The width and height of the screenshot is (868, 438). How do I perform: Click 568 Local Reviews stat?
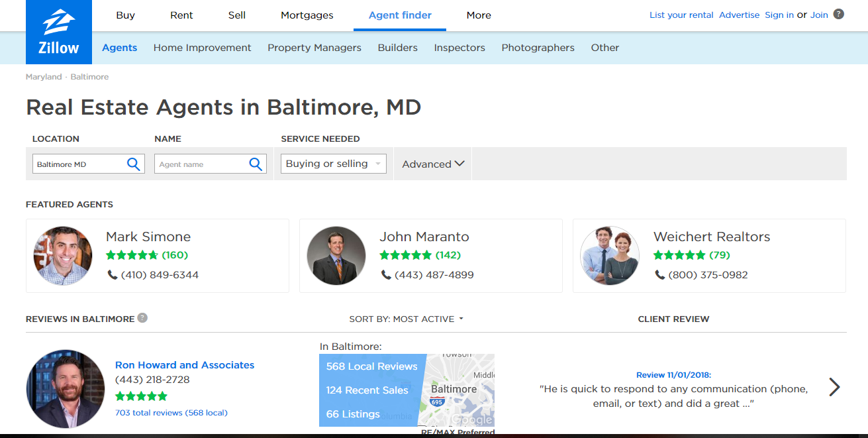[372, 366]
